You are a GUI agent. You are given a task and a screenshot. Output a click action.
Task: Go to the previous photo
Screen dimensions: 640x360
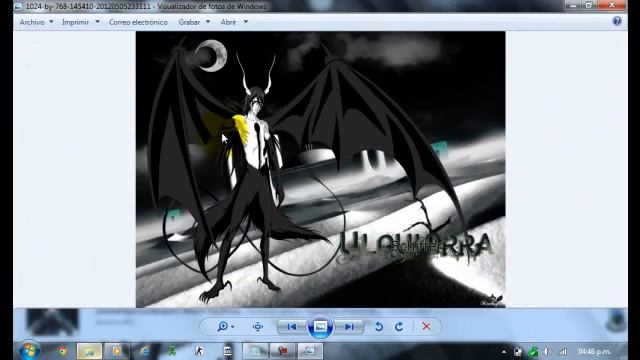(291, 327)
